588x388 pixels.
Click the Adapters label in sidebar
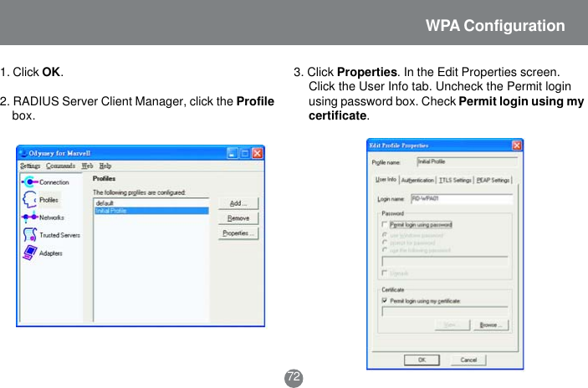[51, 253]
